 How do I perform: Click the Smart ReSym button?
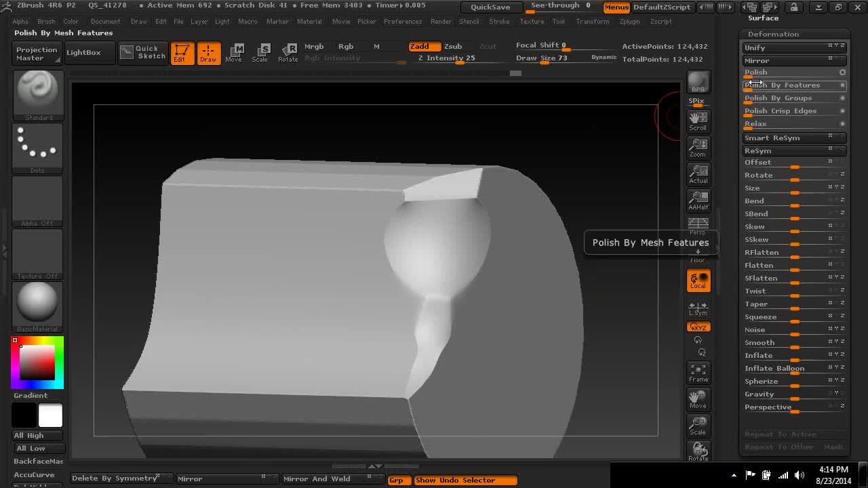point(794,138)
